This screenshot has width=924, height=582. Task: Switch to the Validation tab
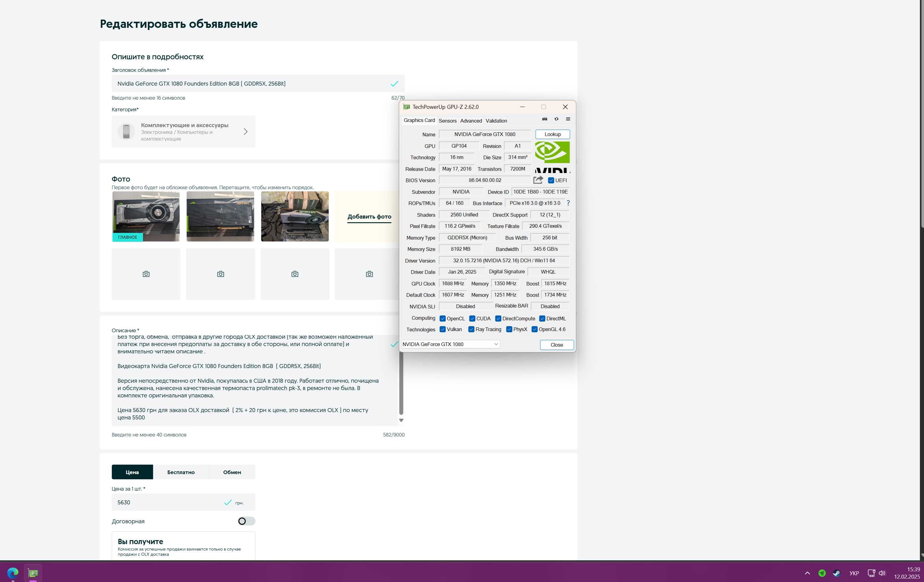coord(496,121)
